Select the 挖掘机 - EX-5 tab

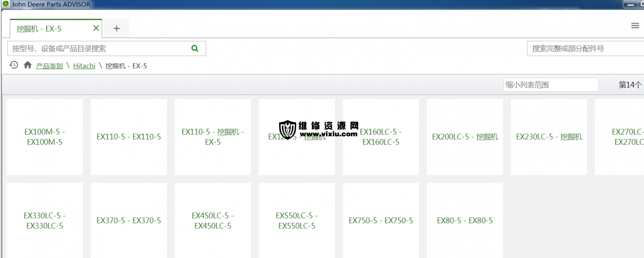click(x=56, y=29)
